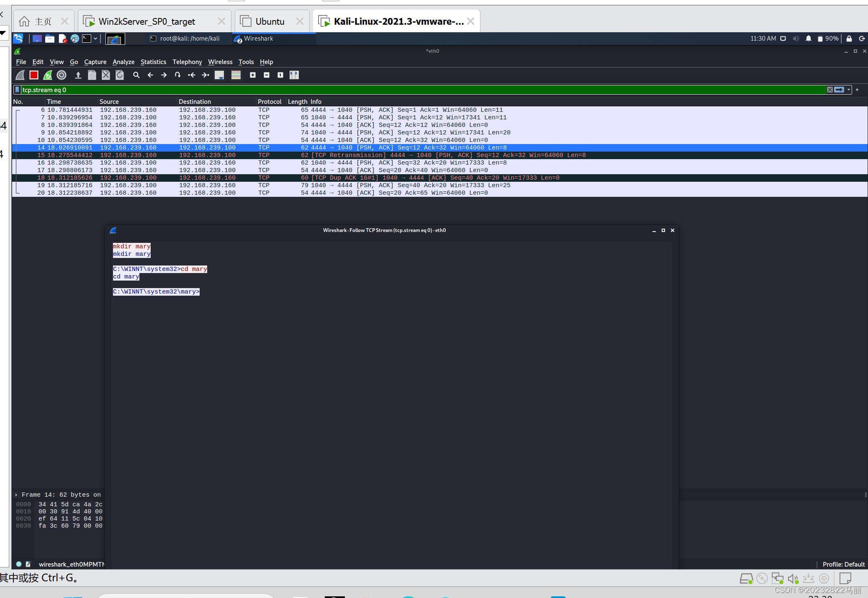
Task: Go back in packet history
Action: (150, 75)
